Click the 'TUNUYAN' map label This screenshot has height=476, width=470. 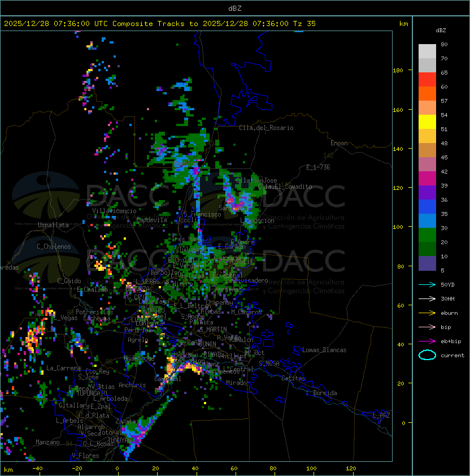[120, 440]
